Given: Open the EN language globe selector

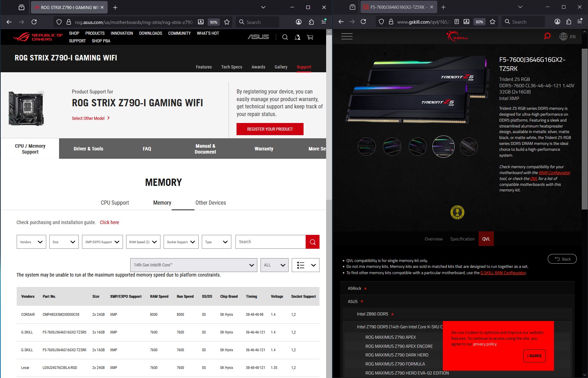Looking at the screenshot, I should pos(568,36).
